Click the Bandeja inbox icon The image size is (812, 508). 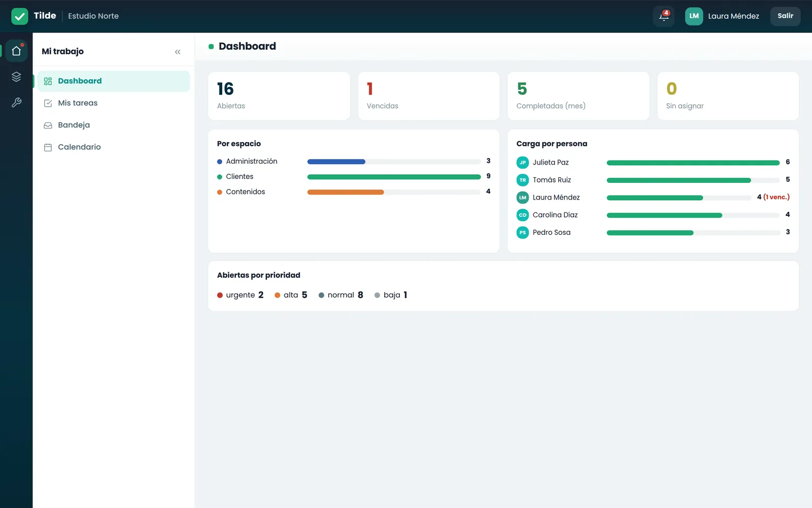(x=48, y=125)
